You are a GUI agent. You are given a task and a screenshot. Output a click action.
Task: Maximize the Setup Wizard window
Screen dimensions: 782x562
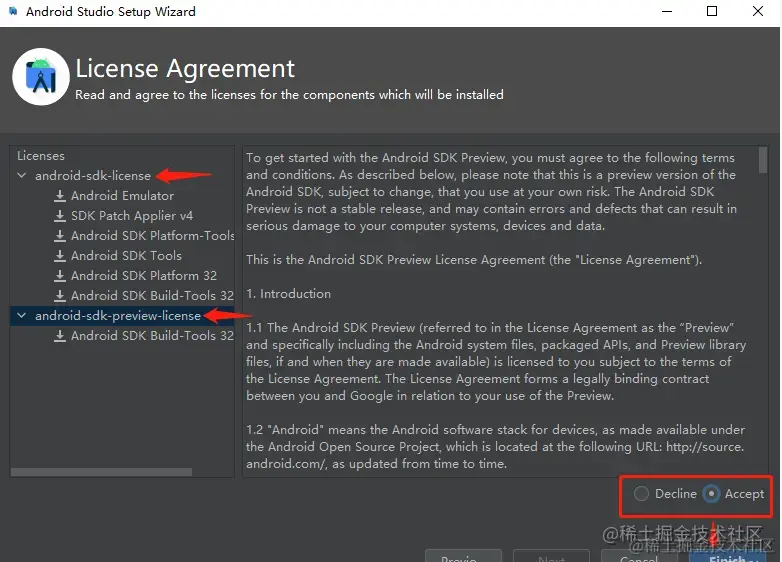click(x=712, y=11)
